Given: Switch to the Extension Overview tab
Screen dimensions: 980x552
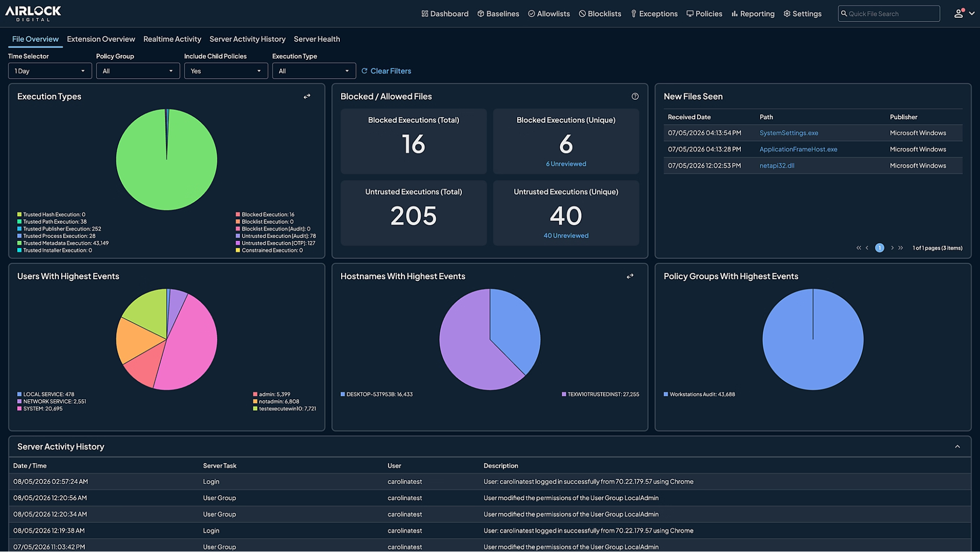Looking at the screenshot, I should (101, 39).
